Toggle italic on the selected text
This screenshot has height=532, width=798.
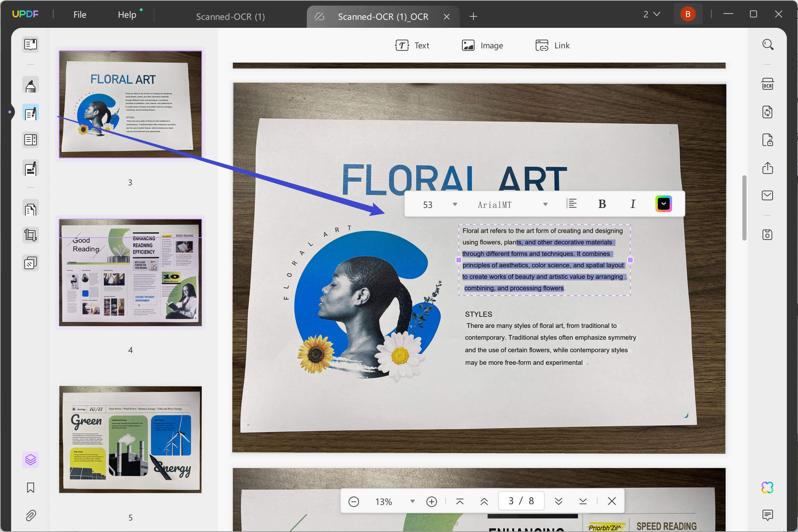pyautogui.click(x=632, y=204)
